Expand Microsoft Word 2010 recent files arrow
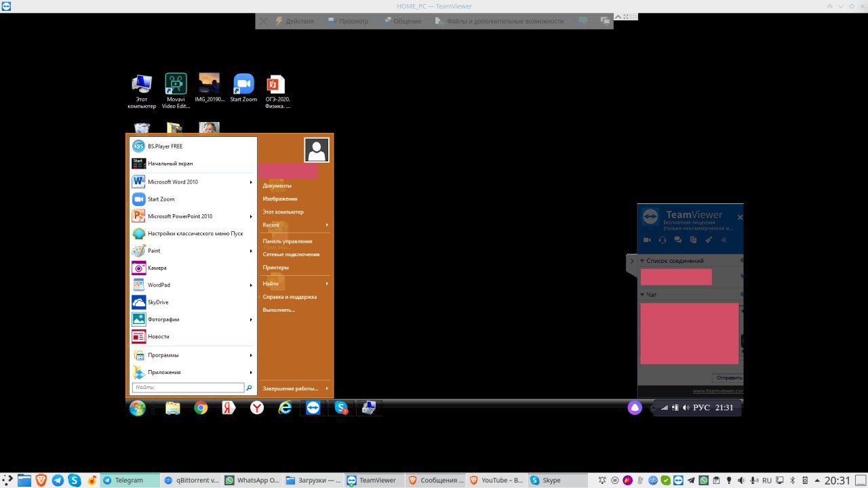The image size is (868, 488). click(251, 182)
